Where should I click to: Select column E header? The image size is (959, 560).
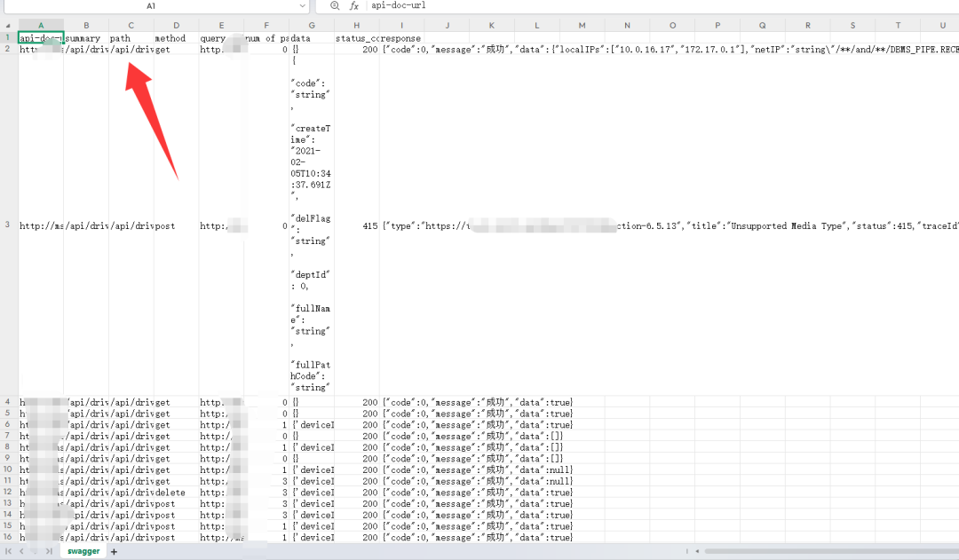coord(221,26)
